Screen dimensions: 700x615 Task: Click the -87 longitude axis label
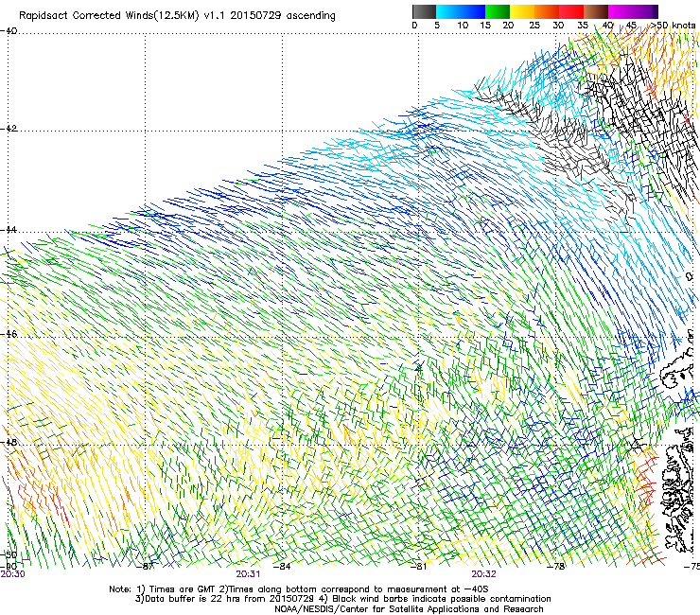pyautogui.click(x=146, y=567)
